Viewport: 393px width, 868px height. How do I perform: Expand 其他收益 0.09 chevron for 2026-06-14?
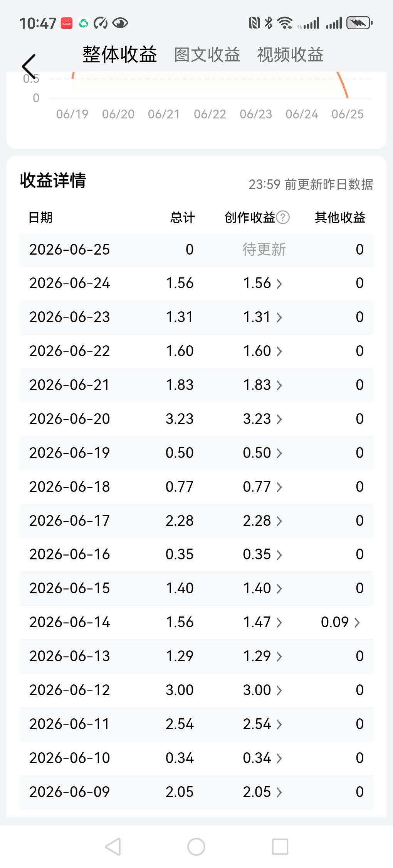(x=357, y=623)
